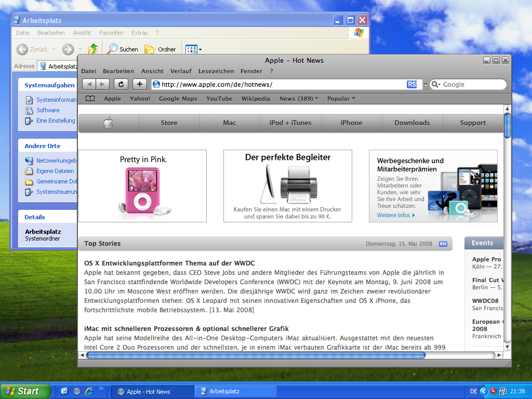Click the RSS badge in address bar
The image size is (532, 399).
point(411,85)
